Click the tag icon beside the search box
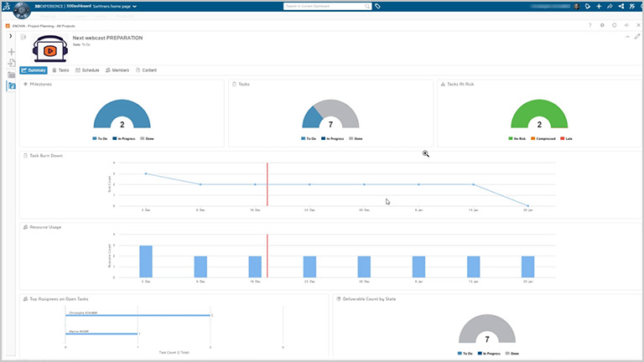Viewport: 644px width, 362px height. point(378,6)
